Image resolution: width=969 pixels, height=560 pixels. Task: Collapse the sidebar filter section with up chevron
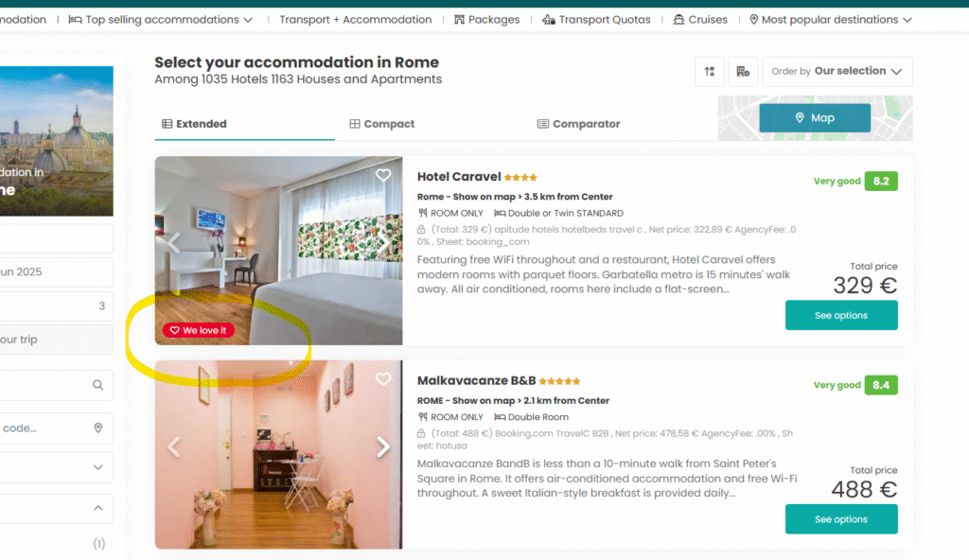tap(98, 508)
